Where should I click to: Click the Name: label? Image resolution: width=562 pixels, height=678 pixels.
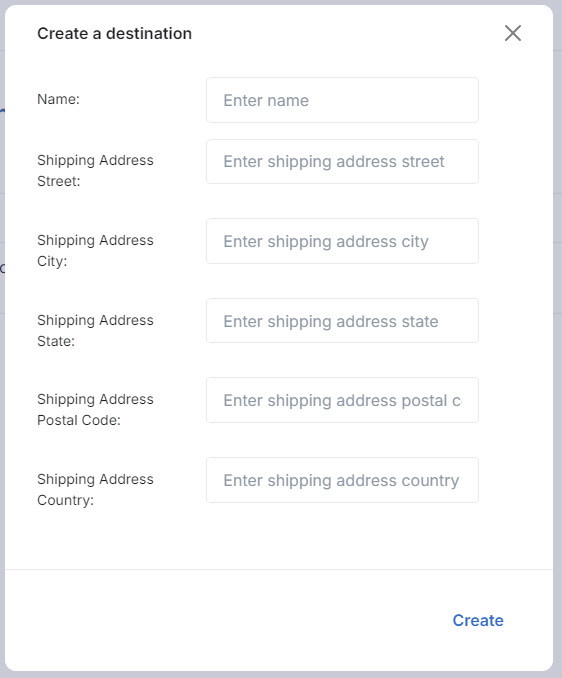point(58,99)
